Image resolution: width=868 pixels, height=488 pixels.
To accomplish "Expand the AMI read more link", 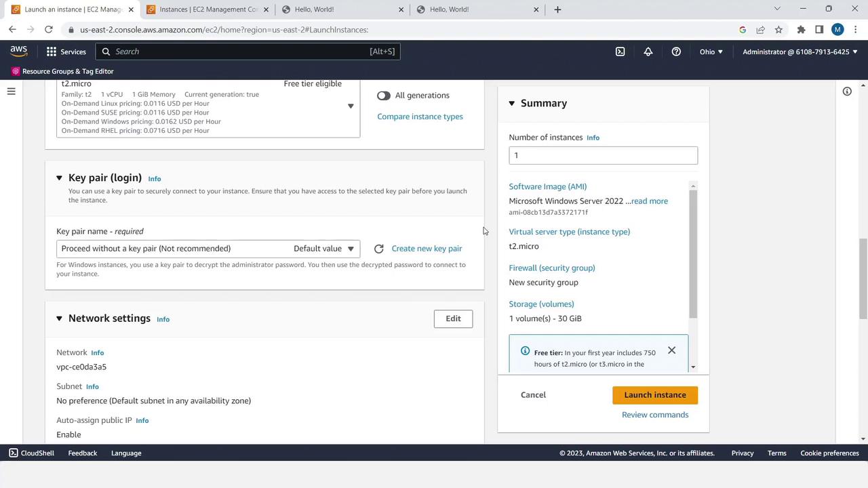I will pyautogui.click(x=650, y=201).
